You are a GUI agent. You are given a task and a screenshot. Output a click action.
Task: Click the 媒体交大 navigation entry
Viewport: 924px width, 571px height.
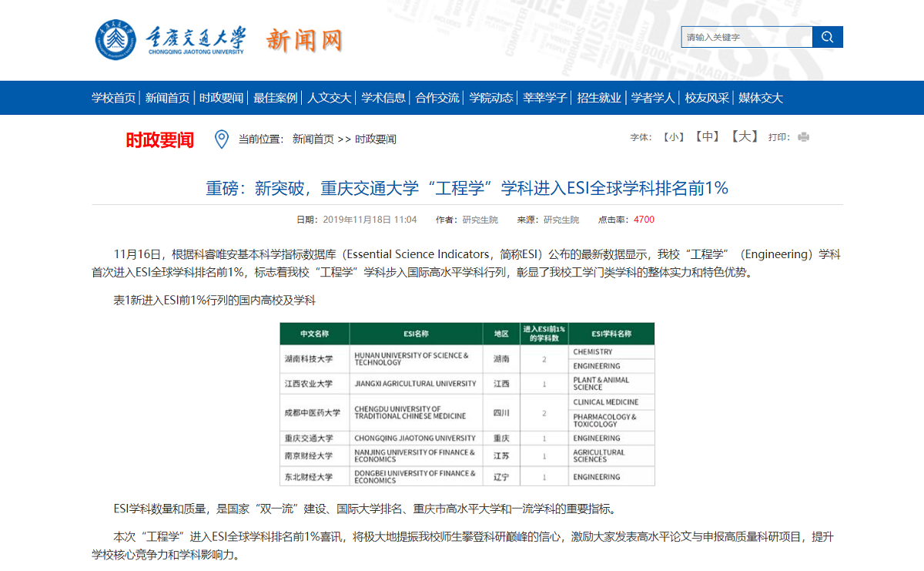[x=761, y=98]
